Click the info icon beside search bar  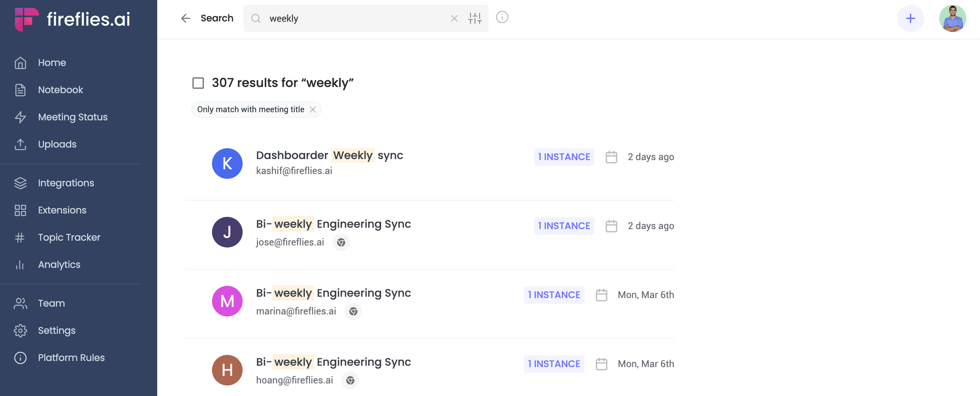(502, 17)
